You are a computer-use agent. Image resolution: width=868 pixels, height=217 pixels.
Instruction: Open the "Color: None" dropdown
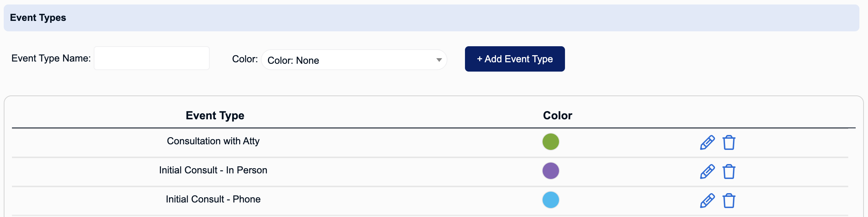coord(354,60)
